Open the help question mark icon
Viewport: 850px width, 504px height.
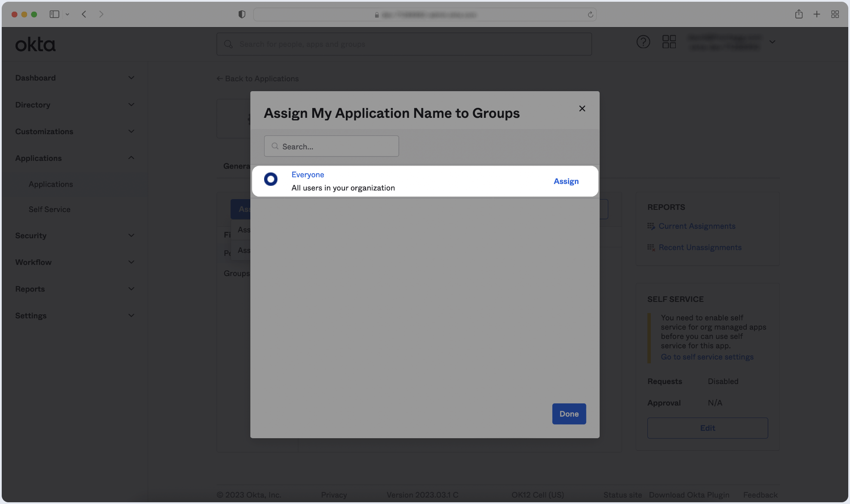coord(643,42)
